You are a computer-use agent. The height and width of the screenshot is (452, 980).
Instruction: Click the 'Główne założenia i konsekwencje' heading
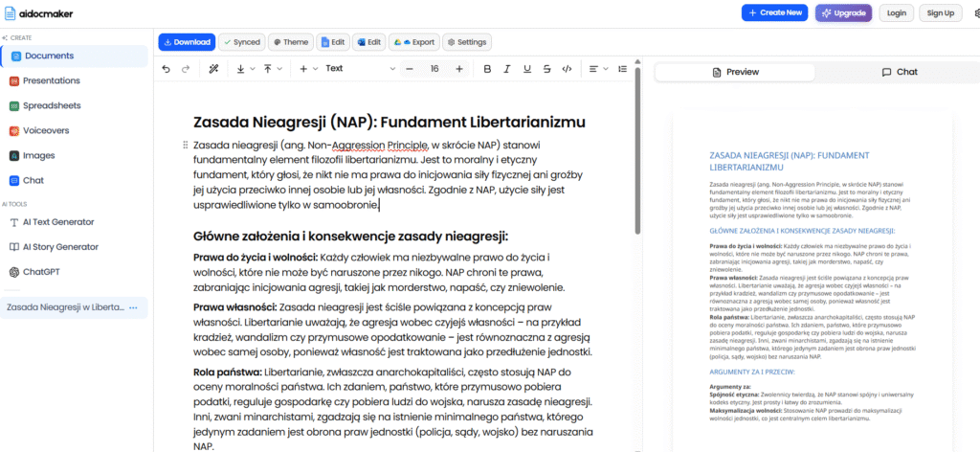tap(350, 237)
